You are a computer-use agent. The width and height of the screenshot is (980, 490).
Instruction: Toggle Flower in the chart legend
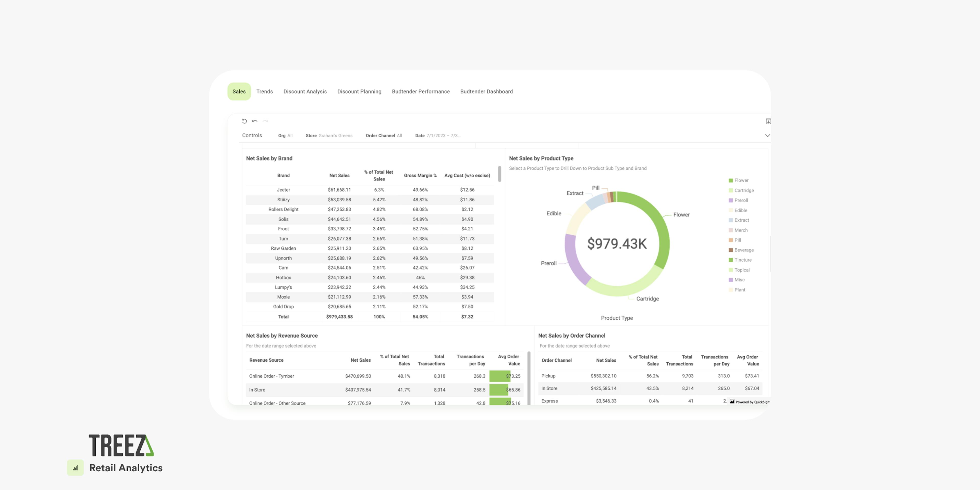click(x=741, y=180)
